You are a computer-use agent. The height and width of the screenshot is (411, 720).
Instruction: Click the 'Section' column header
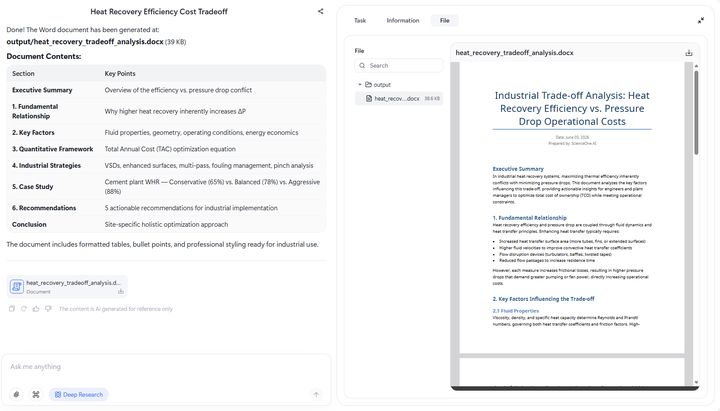point(23,73)
